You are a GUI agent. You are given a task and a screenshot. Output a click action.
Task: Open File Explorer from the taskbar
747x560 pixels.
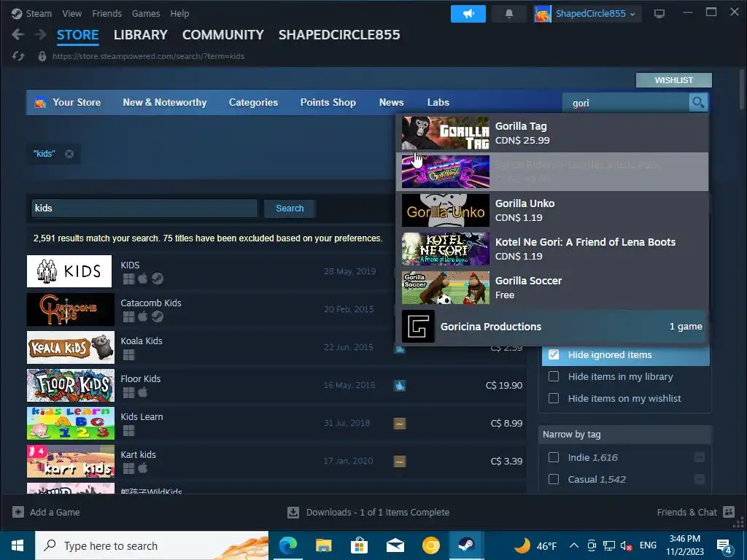click(x=323, y=545)
